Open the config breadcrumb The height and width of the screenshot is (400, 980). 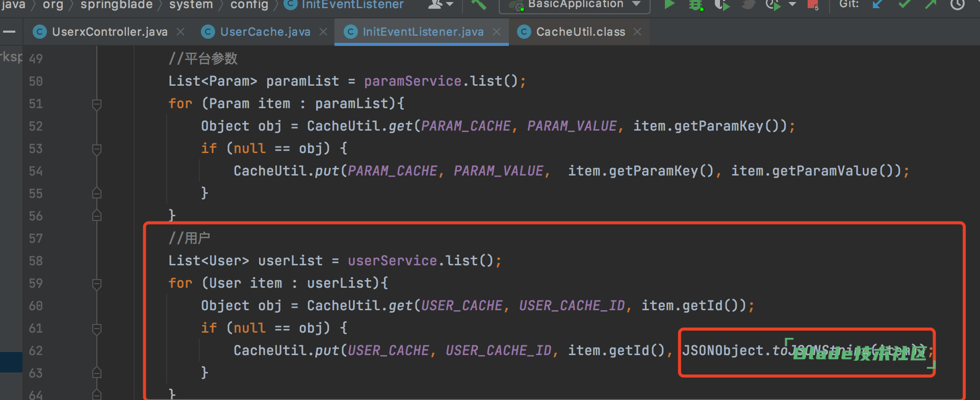point(249,5)
